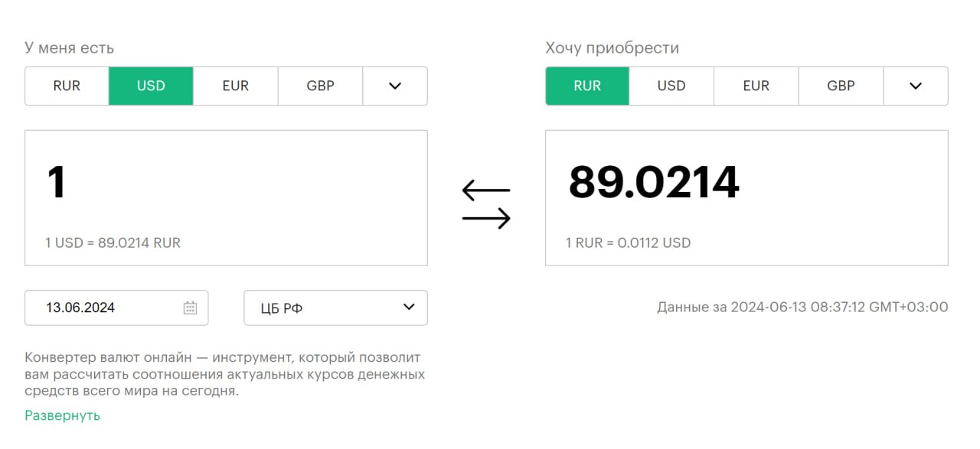Expand more currencies under "У меня есть"

[x=394, y=86]
